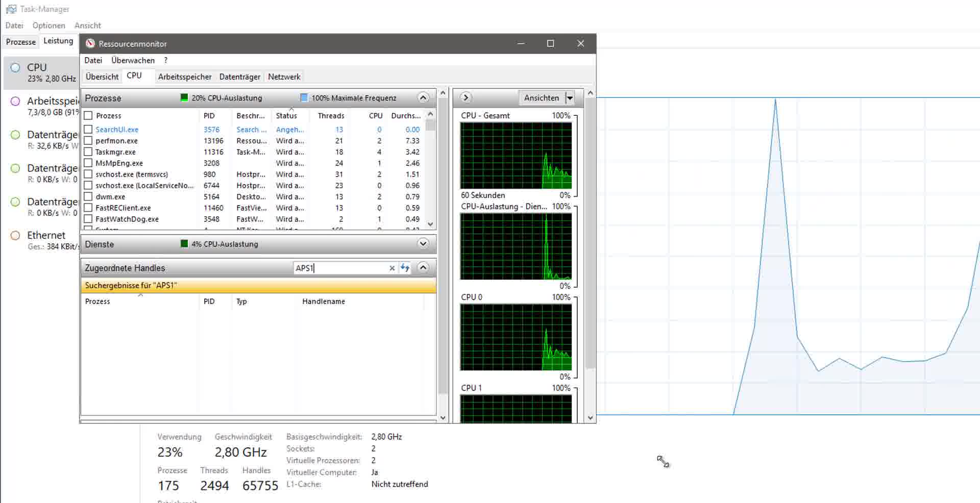Click the Ansichten button

[542, 97]
